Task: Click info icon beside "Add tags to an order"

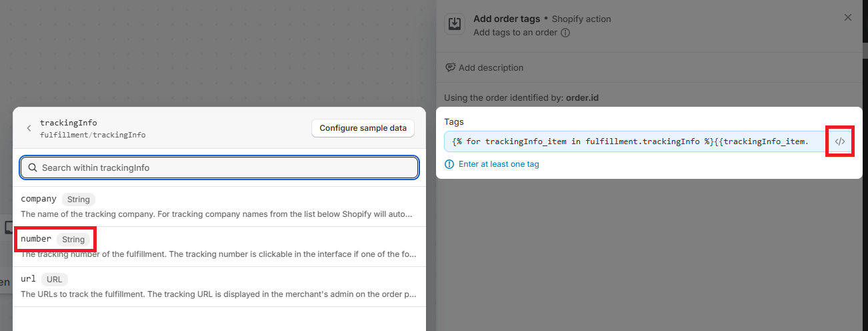Action: (x=565, y=32)
